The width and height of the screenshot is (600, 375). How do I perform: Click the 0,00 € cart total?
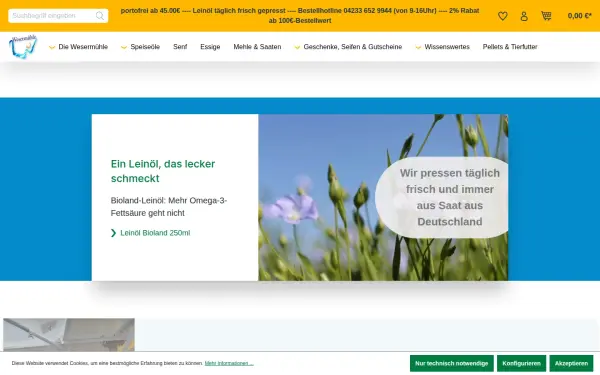pyautogui.click(x=579, y=16)
